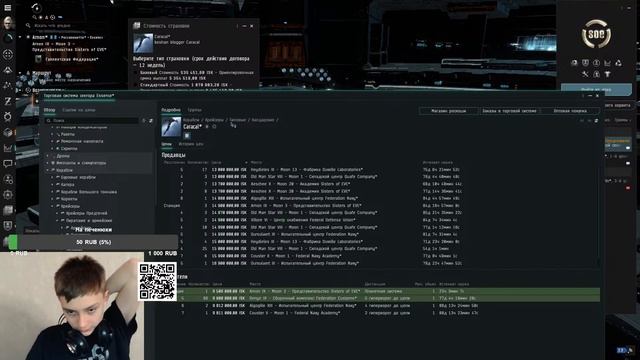Click the Магазин button in market header
This screenshot has height=360, width=640.
[x=449, y=111]
